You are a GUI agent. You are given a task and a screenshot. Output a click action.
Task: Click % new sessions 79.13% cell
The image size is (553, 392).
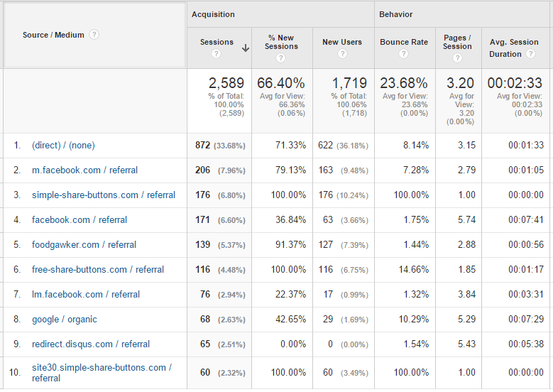click(290, 170)
